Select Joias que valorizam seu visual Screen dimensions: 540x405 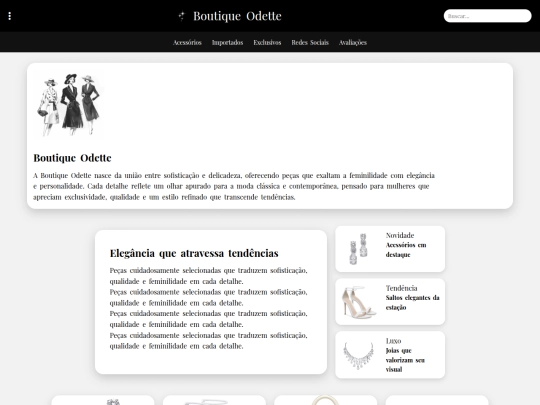pos(405,360)
